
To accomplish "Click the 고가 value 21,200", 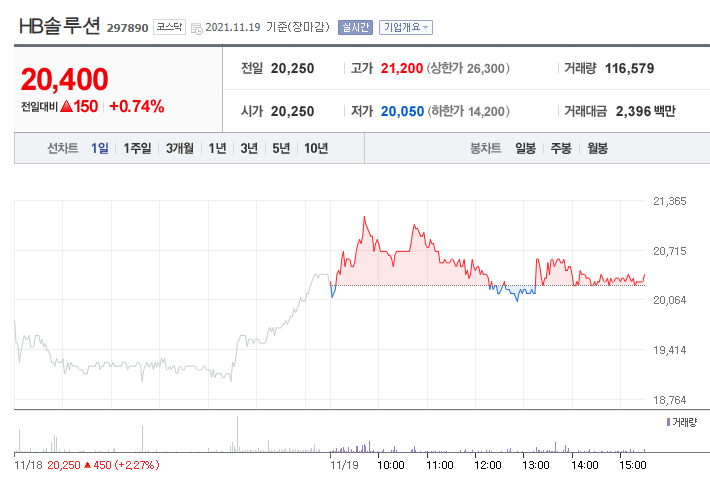I will 402,68.
